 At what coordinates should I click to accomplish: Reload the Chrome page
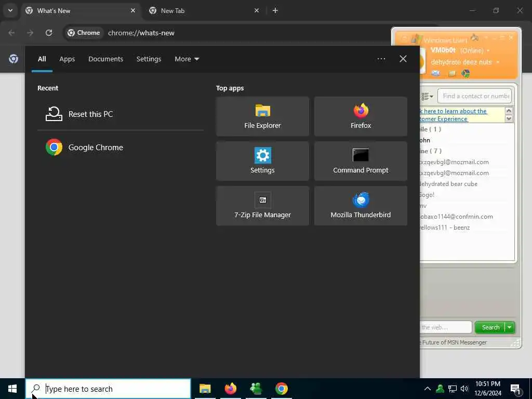[x=49, y=33]
